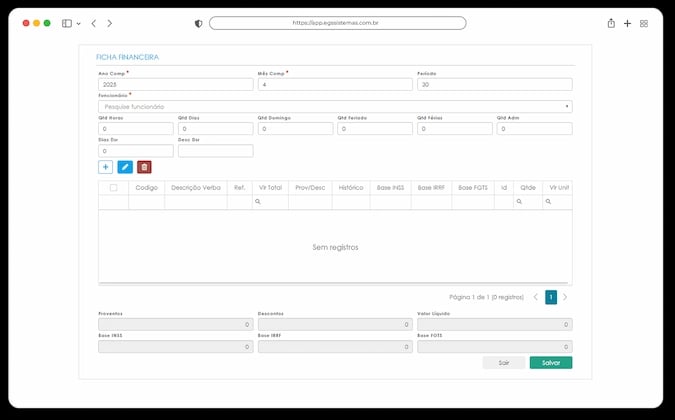The width and height of the screenshot is (675, 420).
Task: Click the Base IRRF column header
Action: pyautogui.click(x=431, y=188)
